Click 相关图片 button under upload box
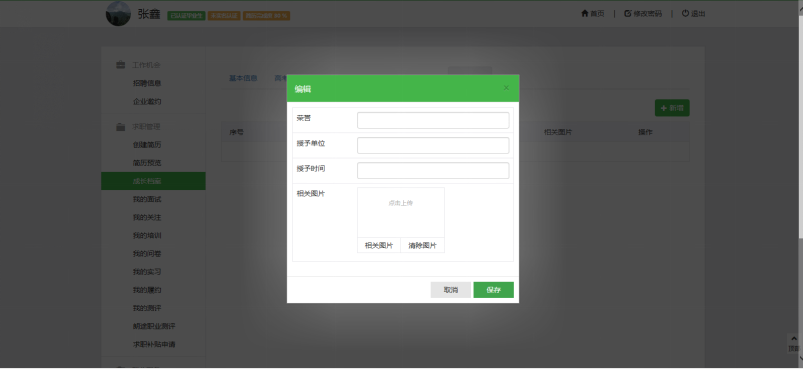 379,245
